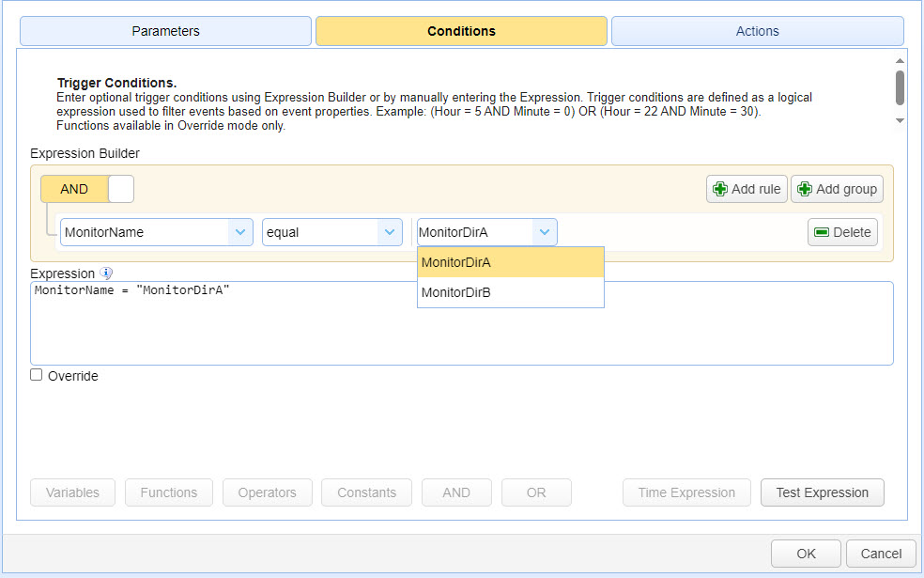924x578 pixels.
Task: Toggle the AND selector to OR
Action: (x=121, y=189)
